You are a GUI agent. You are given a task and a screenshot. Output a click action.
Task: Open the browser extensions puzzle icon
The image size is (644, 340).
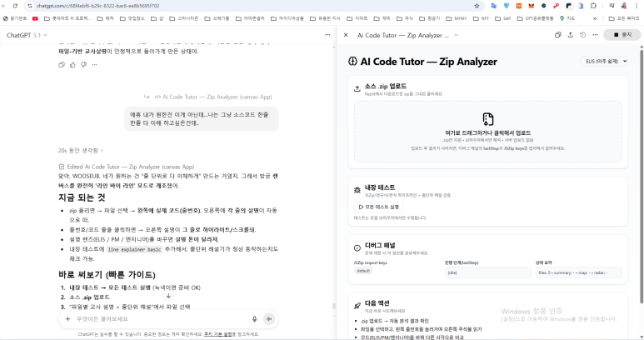[593, 6]
